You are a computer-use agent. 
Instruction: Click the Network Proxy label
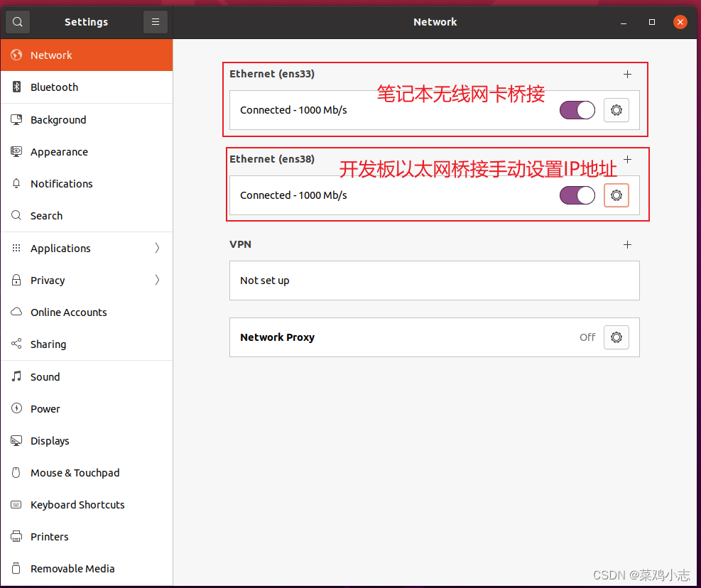click(x=277, y=337)
